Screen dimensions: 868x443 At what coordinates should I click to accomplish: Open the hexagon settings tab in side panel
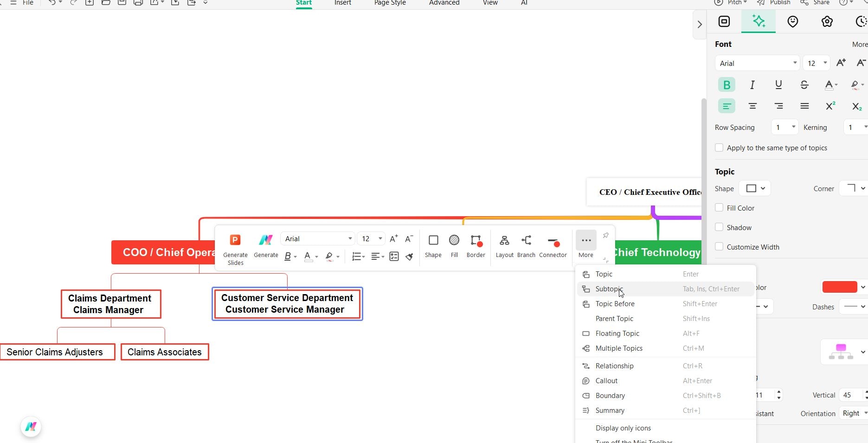click(827, 21)
